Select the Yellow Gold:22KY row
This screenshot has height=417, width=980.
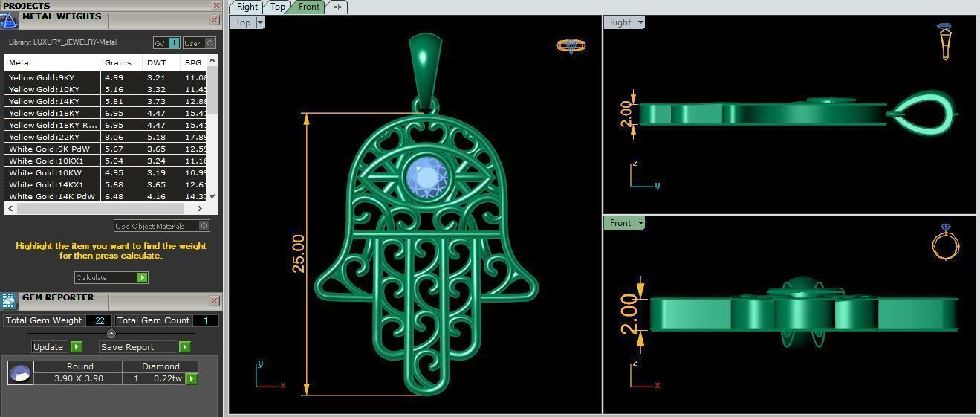[x=106, y=137]
